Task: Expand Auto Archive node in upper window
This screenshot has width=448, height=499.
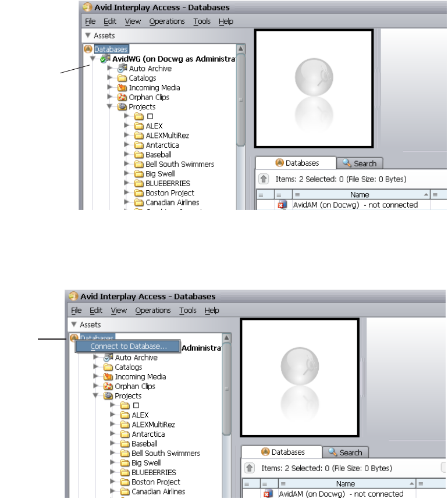Action: click(x=110, y=68)
